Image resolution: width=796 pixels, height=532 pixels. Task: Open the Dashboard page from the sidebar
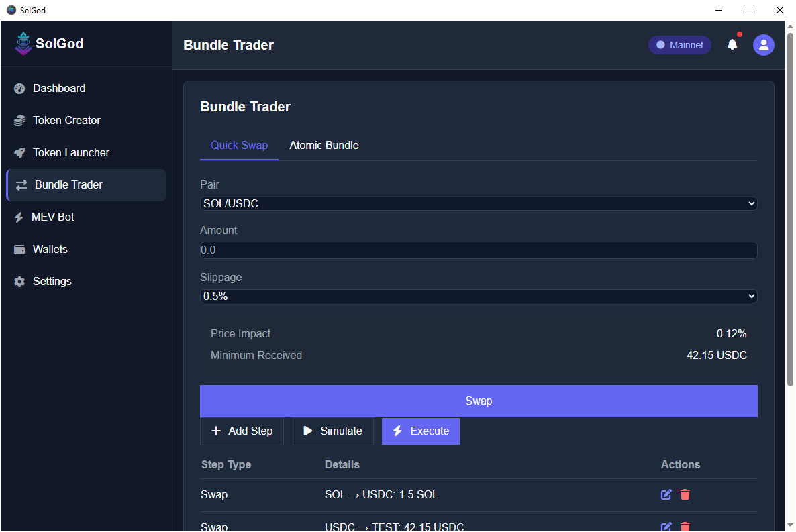click(19, 88)
